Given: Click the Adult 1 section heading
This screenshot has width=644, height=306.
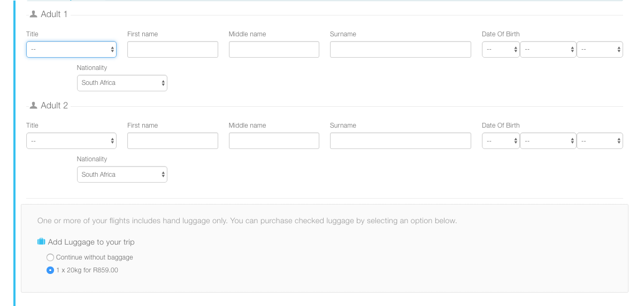Looking at the screenshot, I should point(54,14).
